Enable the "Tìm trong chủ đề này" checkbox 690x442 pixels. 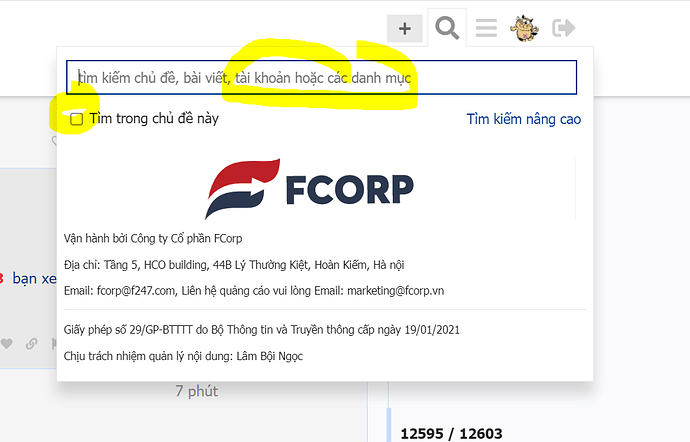77,119
